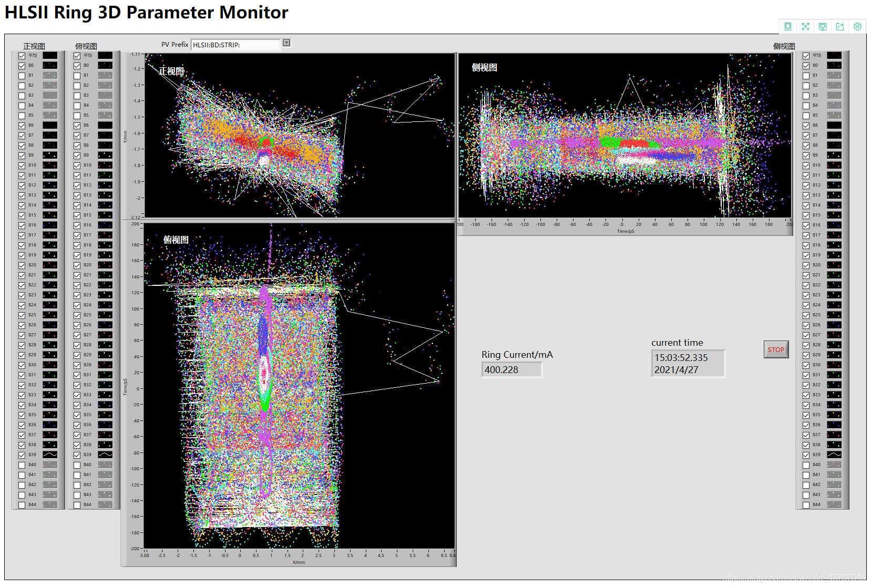Click the B1 plot swatch in 正视图 legend
This screenshot has height=588, width=871.
50,75
